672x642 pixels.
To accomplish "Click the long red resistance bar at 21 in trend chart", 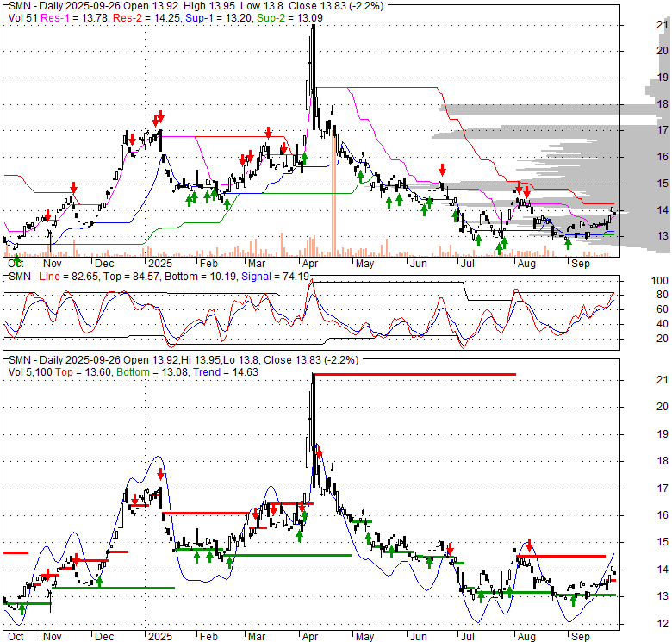I will coord(414,375).
